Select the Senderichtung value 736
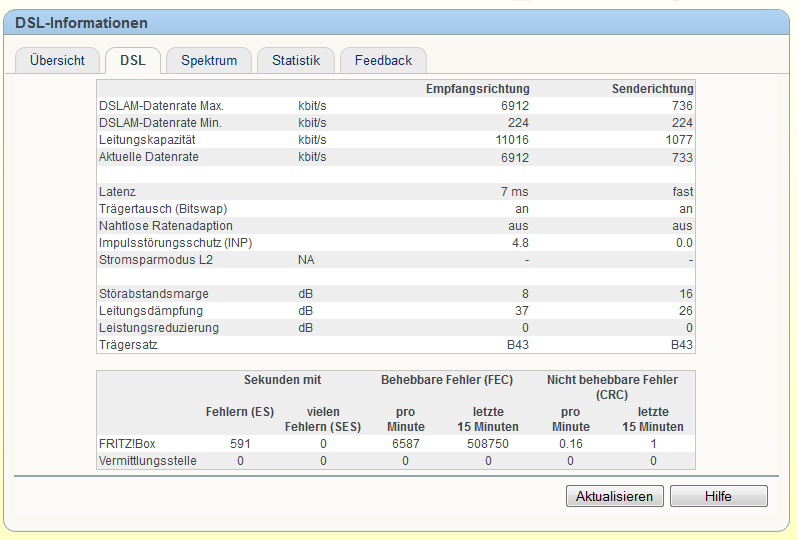Viewport: 798px width, 540px height. click(x=682, y=106)
